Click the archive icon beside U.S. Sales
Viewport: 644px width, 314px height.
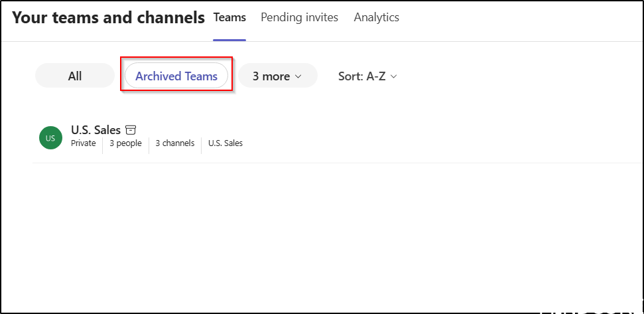pyautogui.click(x=131, y=130)
